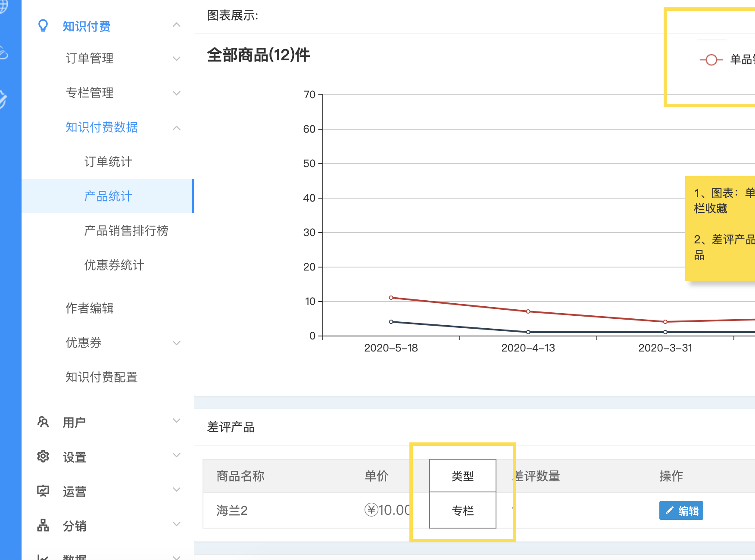The height and width of the screenshot is (560, 755).
Task: Expand the 设置 menu chevron
Action: pyautogui.click(x=176, y=455)
